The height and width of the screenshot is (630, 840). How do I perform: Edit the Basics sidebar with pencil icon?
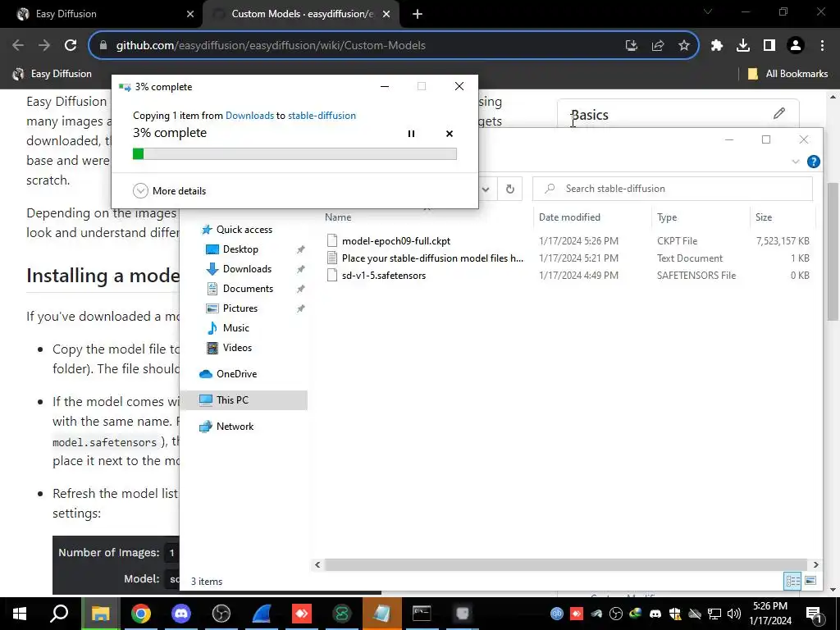(x=779, y=113)
